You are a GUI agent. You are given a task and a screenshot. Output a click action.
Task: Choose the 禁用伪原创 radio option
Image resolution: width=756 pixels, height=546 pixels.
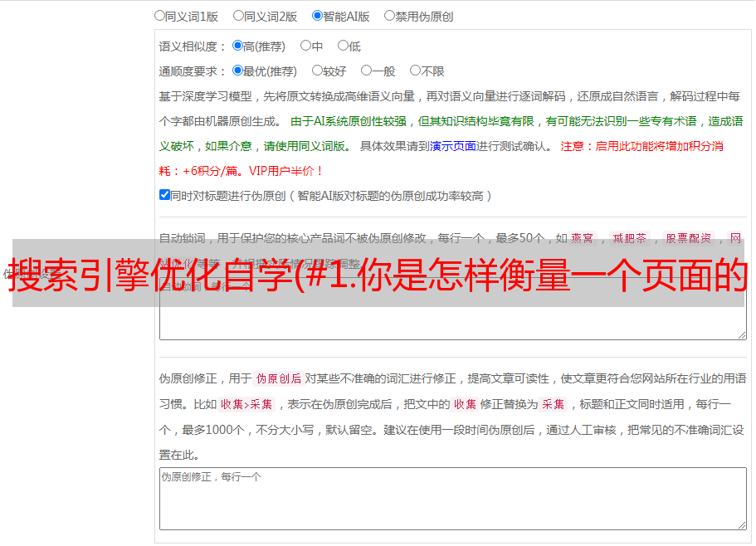(389, 16)
